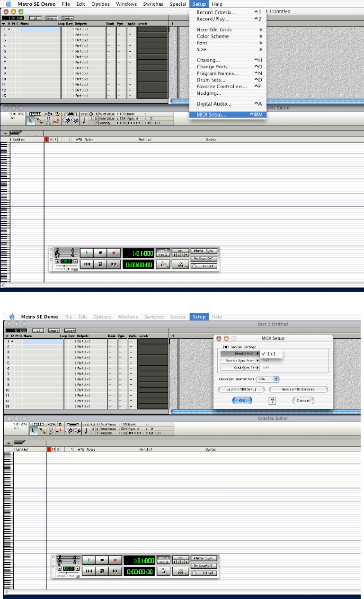This screenshot has width=364, height=599.
Task: Expand the Font submenu
Action: (x=228, y=43)
